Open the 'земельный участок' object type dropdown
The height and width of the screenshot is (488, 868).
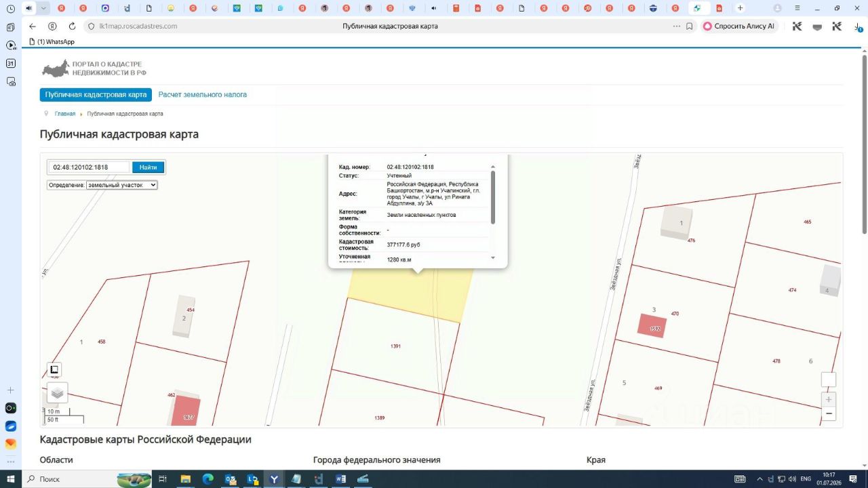pos(121,185)
